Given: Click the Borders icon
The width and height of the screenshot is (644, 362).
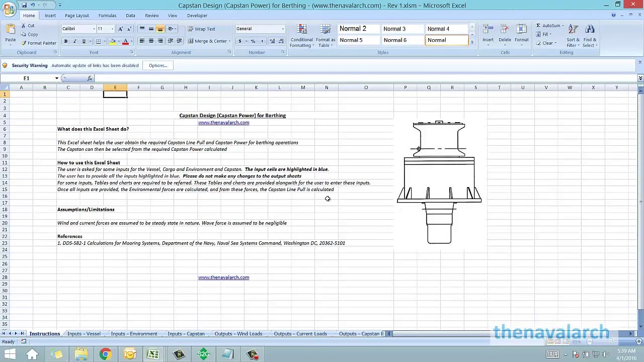Looking at the screenshot, I should click(99, 41).
